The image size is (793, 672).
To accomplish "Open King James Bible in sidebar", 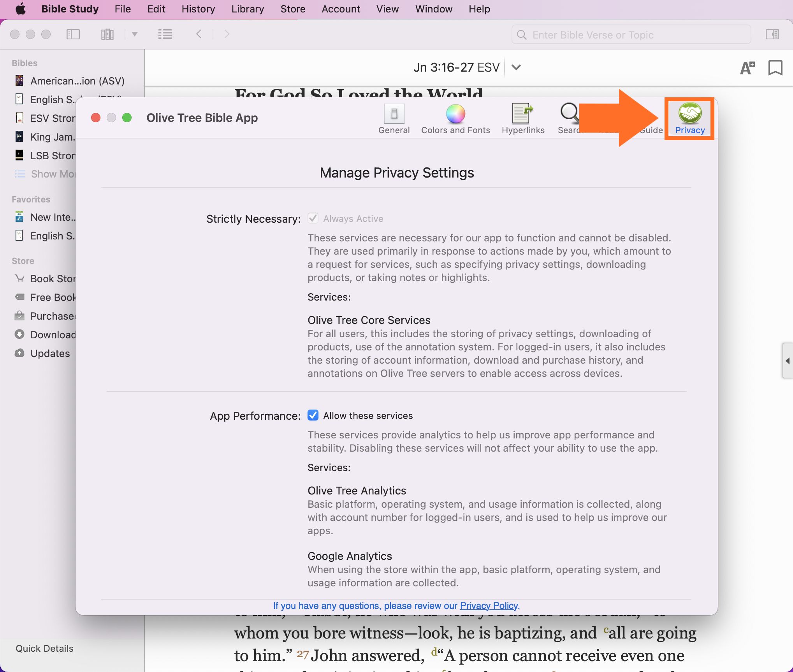I will pos(45,137).
